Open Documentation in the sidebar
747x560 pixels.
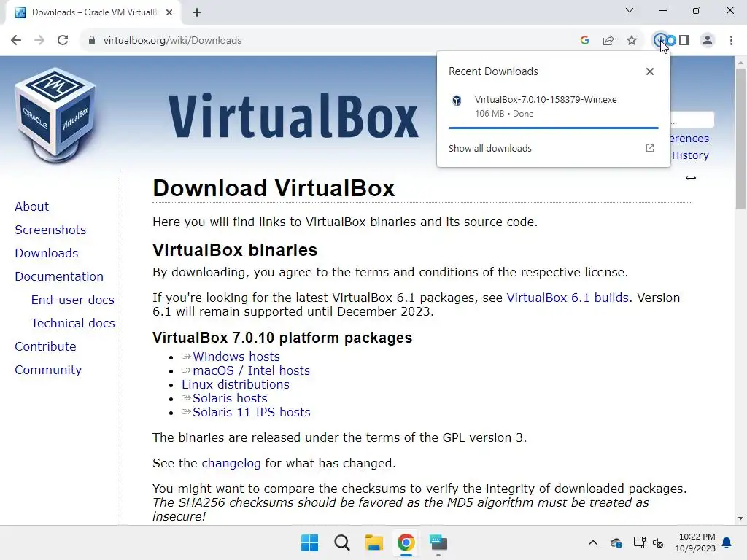point(59,276)
